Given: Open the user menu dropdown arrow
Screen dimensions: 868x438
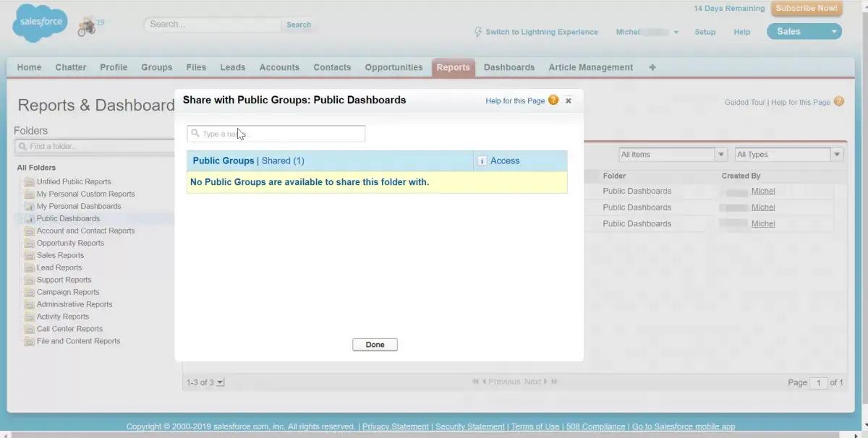Looking at the screenshot, I should [x=676, y=33].
